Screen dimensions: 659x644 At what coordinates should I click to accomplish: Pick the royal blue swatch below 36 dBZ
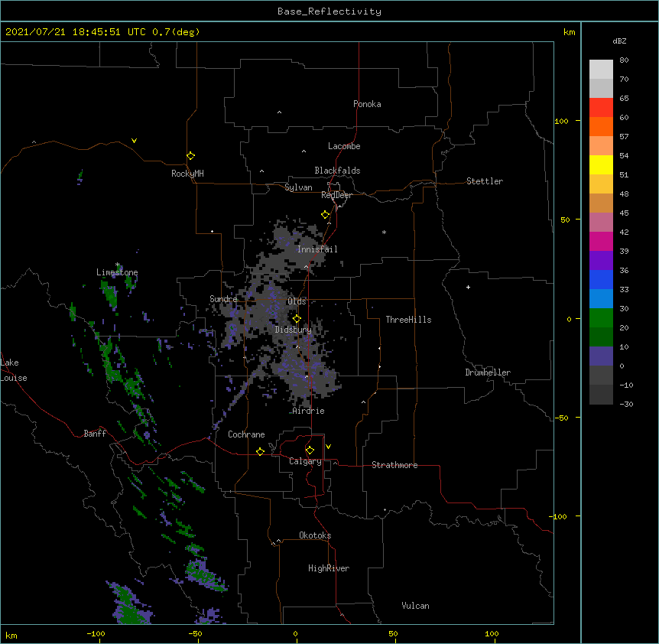(601, 279)
